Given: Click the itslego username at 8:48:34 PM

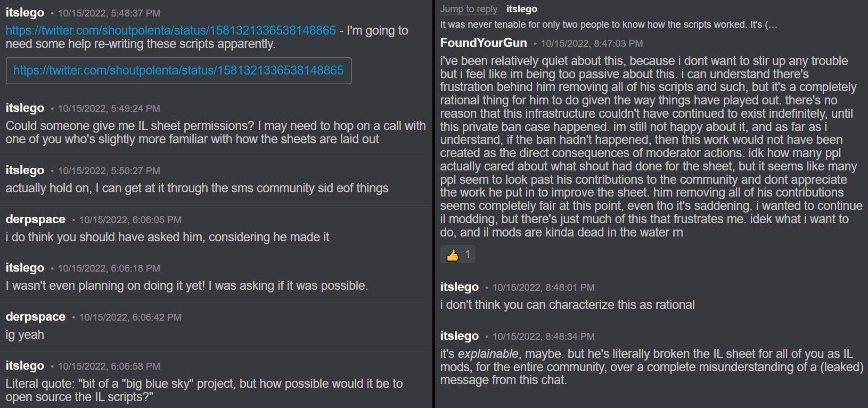Looking at the screenshot, I should (460, 336).
